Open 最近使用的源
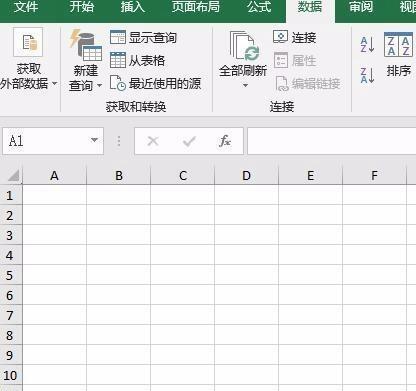 155,83
